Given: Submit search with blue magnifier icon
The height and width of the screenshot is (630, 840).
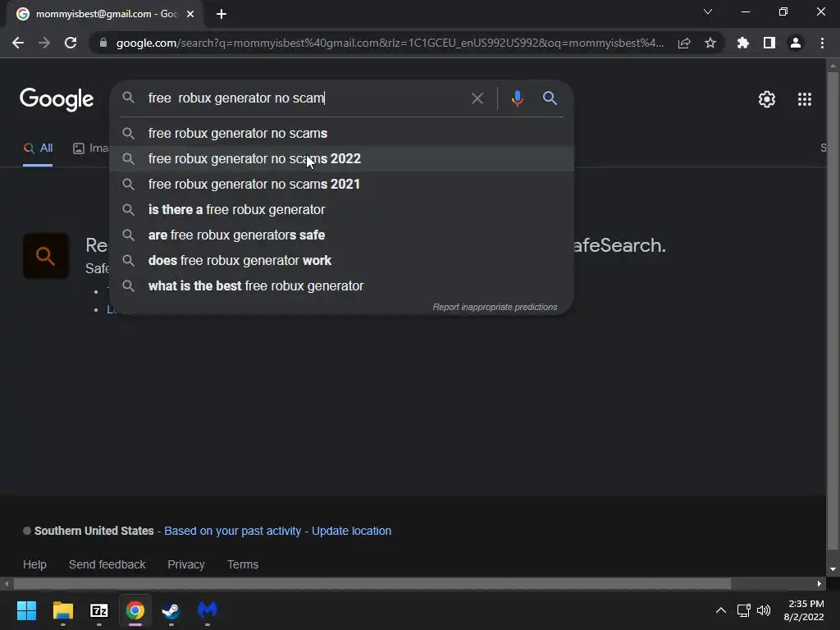Looking at the screenshot, I should [550, 98].
